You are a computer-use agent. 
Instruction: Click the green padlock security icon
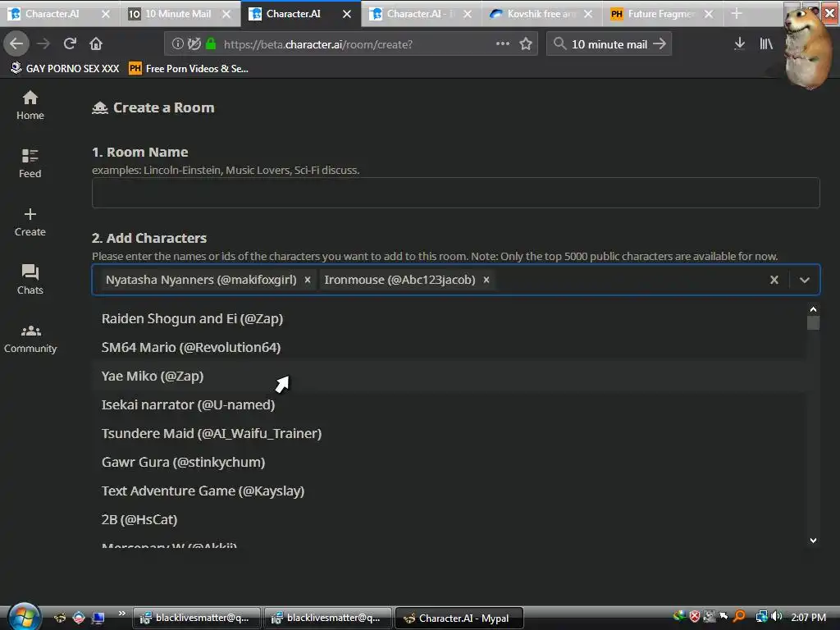click(211, 44)
